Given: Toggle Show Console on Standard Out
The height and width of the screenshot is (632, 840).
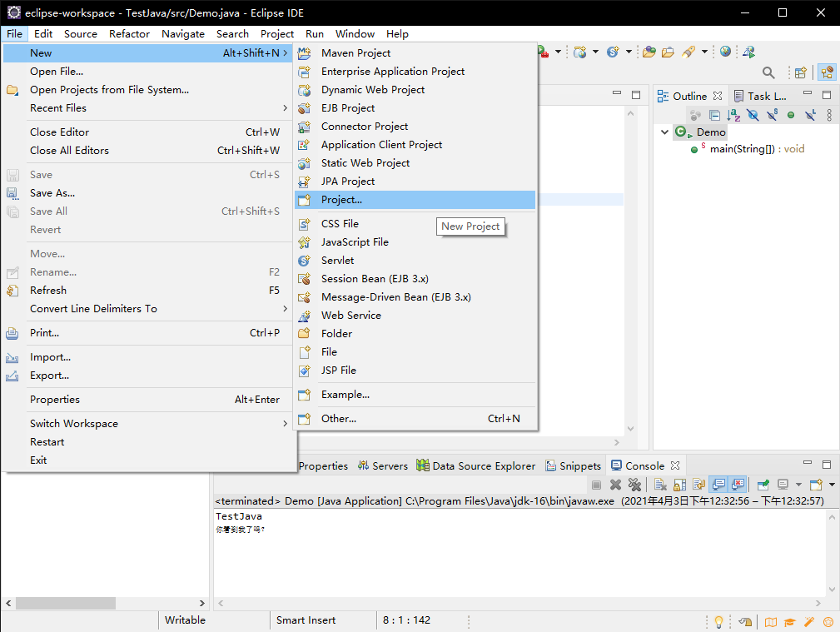Looking at the screenshot, I should point(718,485).
